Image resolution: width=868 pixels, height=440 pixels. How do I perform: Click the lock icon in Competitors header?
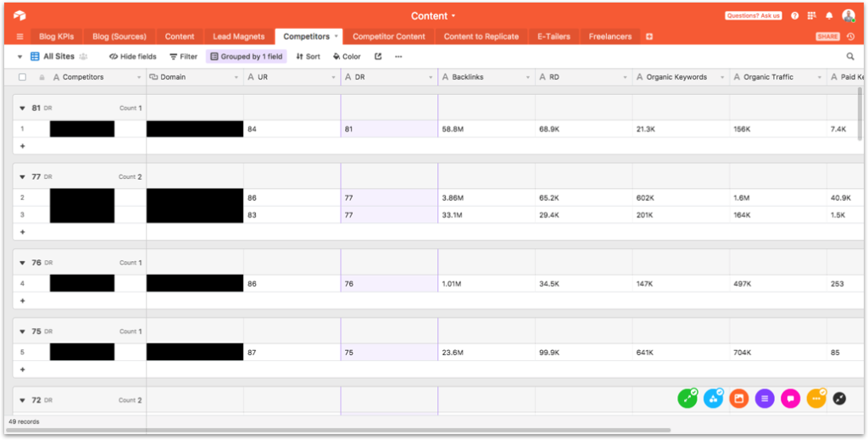coord(42,77)
